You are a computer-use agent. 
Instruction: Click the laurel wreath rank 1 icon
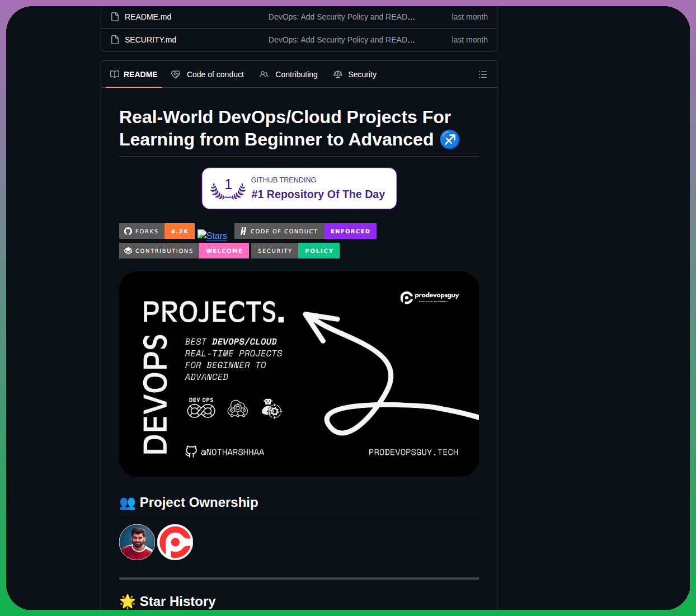[228, 189]
